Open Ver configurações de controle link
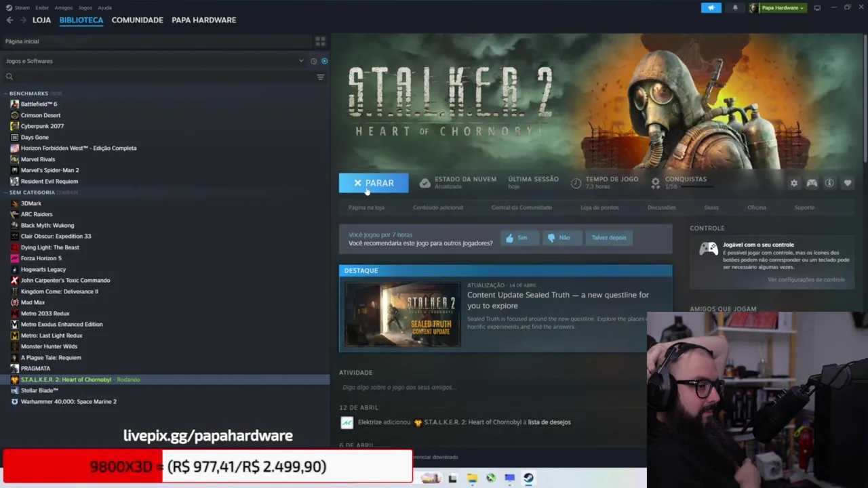The image size is (868, 488). 806,280
